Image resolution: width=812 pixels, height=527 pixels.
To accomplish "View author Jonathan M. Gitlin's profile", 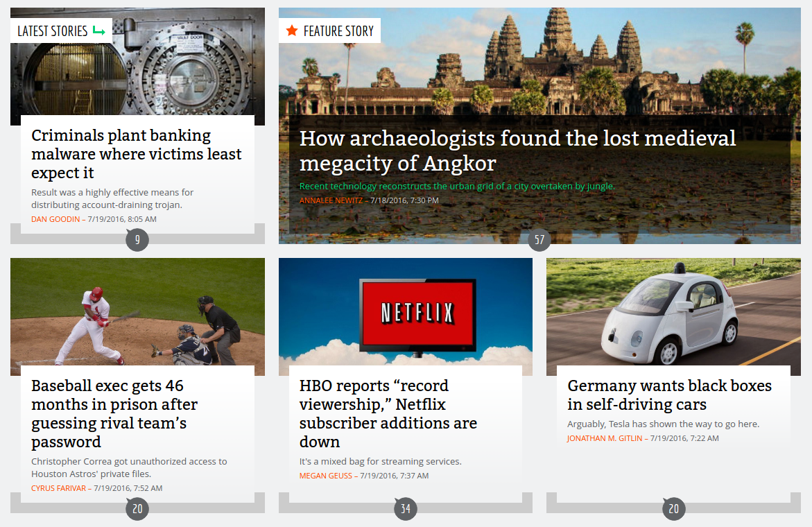I will (605, 438).
